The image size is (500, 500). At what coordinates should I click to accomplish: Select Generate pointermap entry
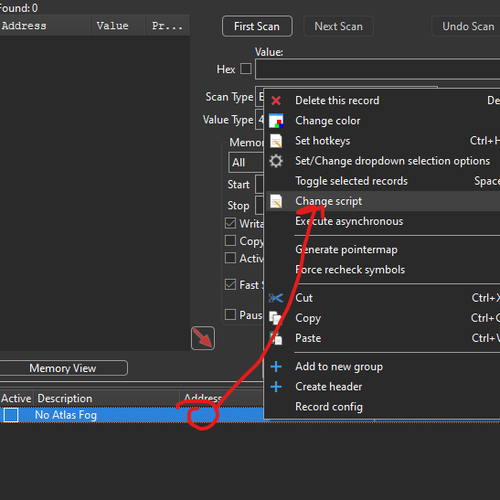pyautogui.click(x=383, y=250)
